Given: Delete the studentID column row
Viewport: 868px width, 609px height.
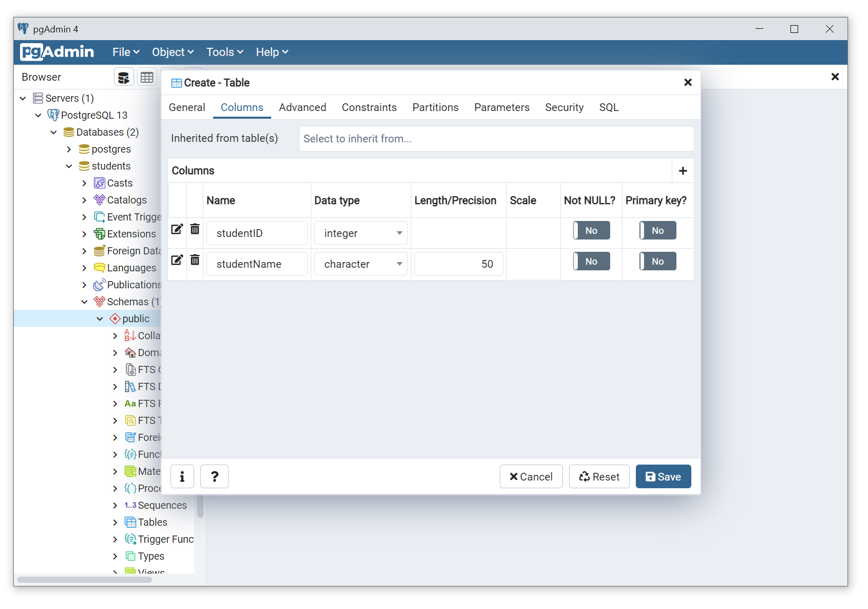Looking at the screenshot, I should click(195, 229).
